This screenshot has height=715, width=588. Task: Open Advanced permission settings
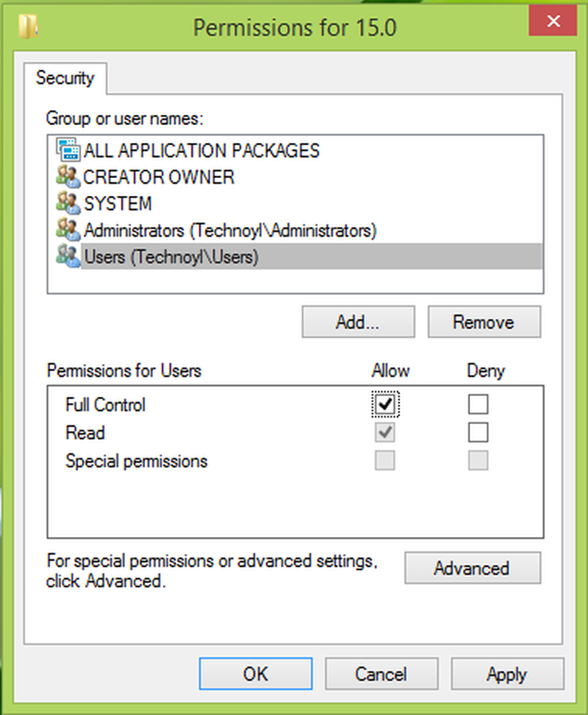(472, 568)
